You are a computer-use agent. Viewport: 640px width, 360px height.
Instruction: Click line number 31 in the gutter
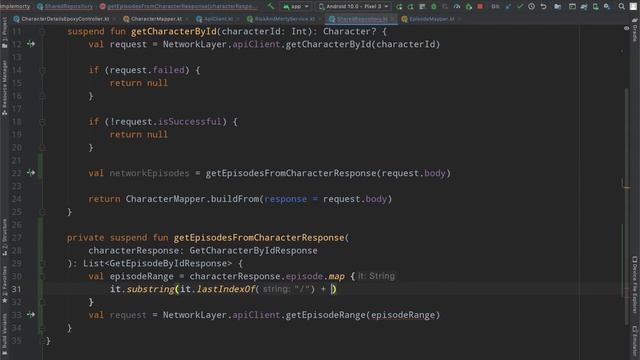[16, 289]
